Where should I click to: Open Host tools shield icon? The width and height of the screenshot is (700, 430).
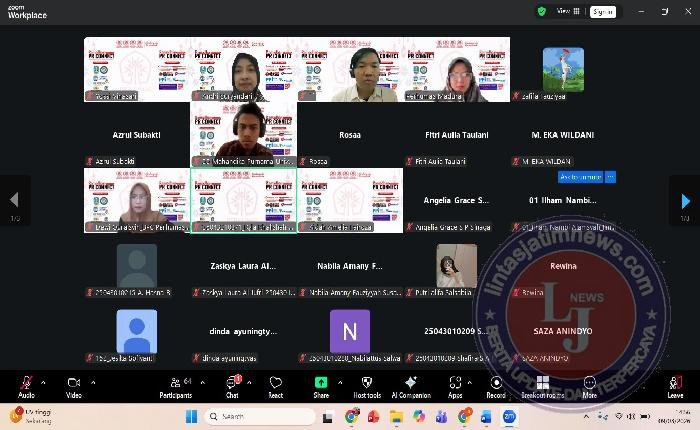pyautogui.click(x=366, y=385)
